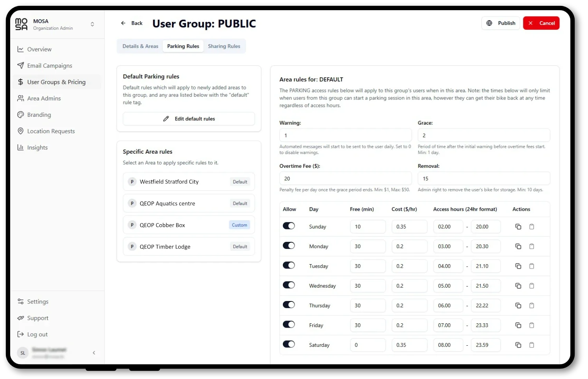Click the Overtime Fee input field
This screenshot has height=379, width=588.
pyautogui.click(x=346, y=178)
